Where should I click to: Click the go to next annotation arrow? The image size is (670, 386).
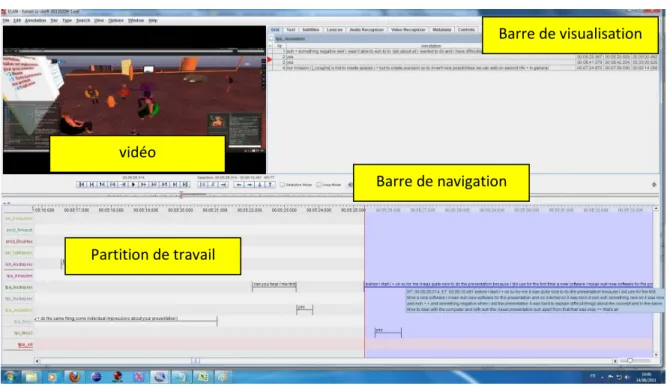[250, 184]
